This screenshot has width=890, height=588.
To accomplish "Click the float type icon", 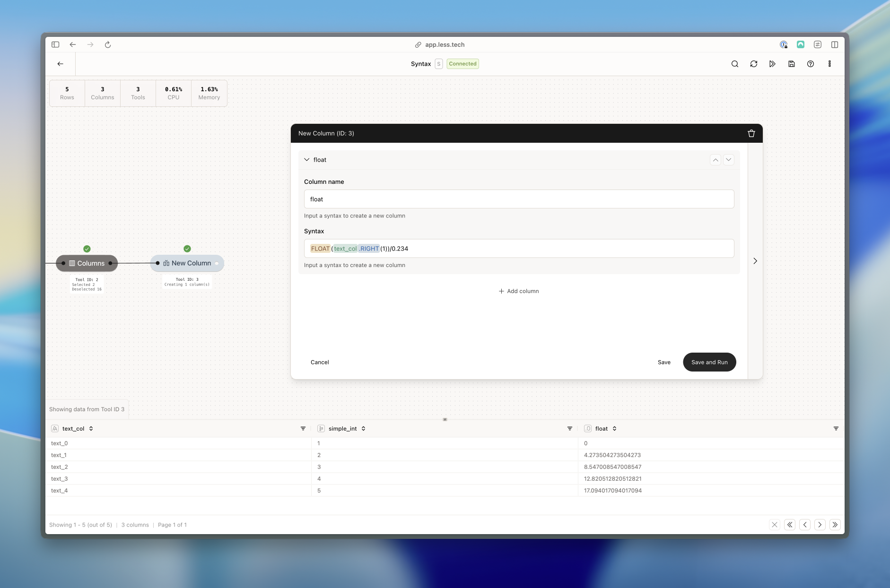I will pos(588,429).
